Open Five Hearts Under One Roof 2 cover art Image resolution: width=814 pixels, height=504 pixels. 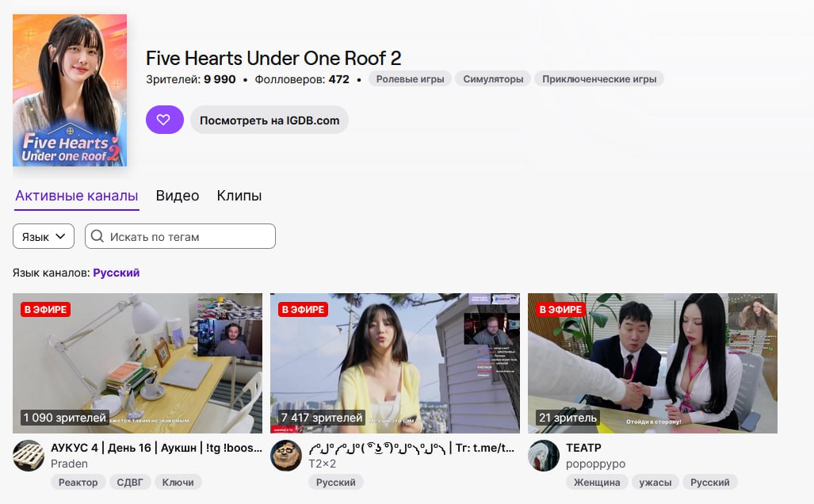point(70,90)
